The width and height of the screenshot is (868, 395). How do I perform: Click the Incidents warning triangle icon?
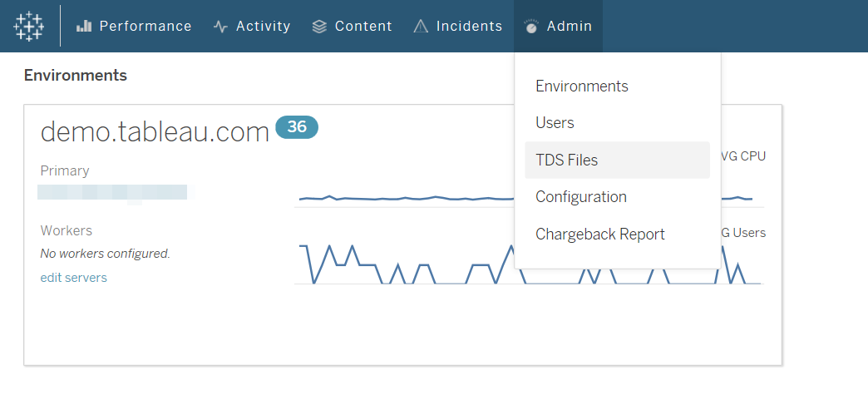tap(421, 27)
